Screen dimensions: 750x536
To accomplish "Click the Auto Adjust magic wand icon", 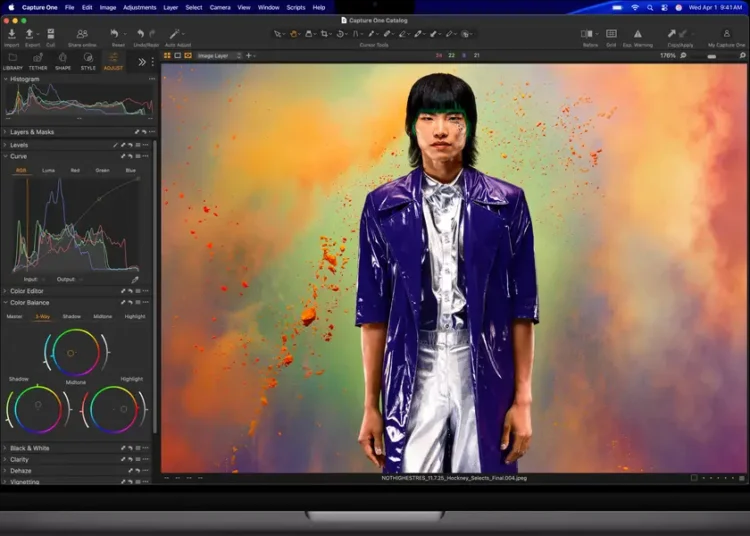I will click(x=176, y=34).
